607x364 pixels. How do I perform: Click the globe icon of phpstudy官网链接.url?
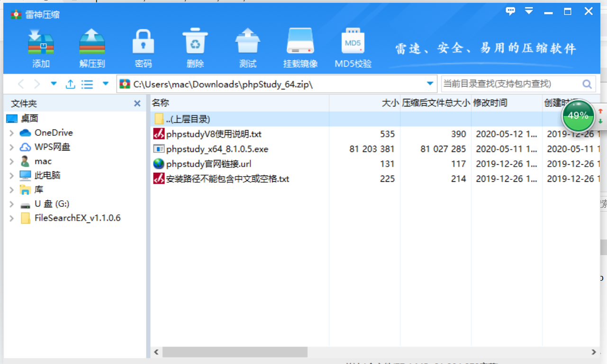pos(159,164)
